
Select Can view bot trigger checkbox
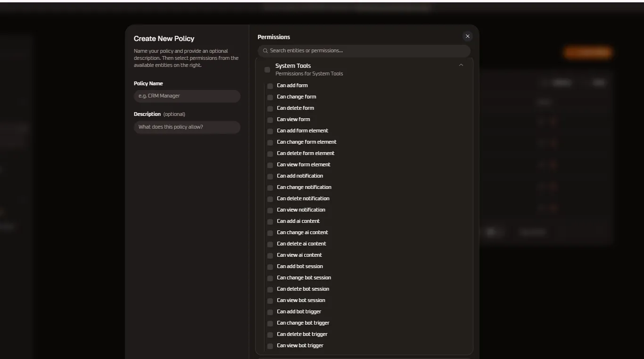click(270, 346)
